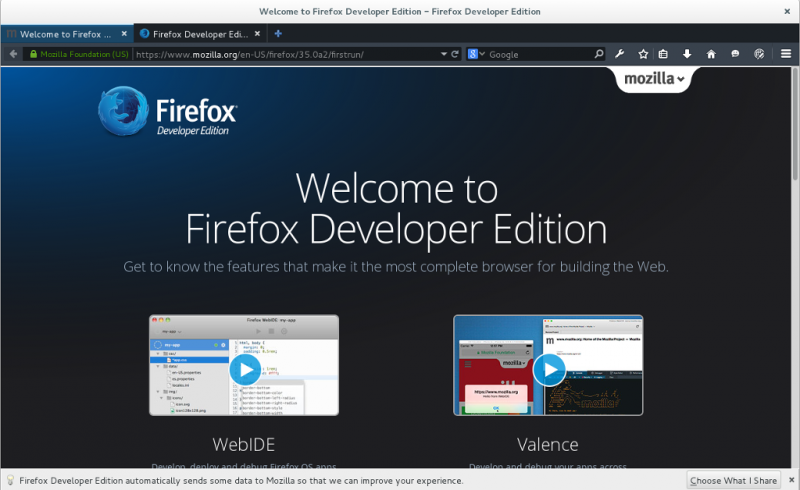Dismiss the data sharing notification bar
Image resolution: width=800 pixels, height=490 pixels.
pyautogui.click(x=791, y=480)
